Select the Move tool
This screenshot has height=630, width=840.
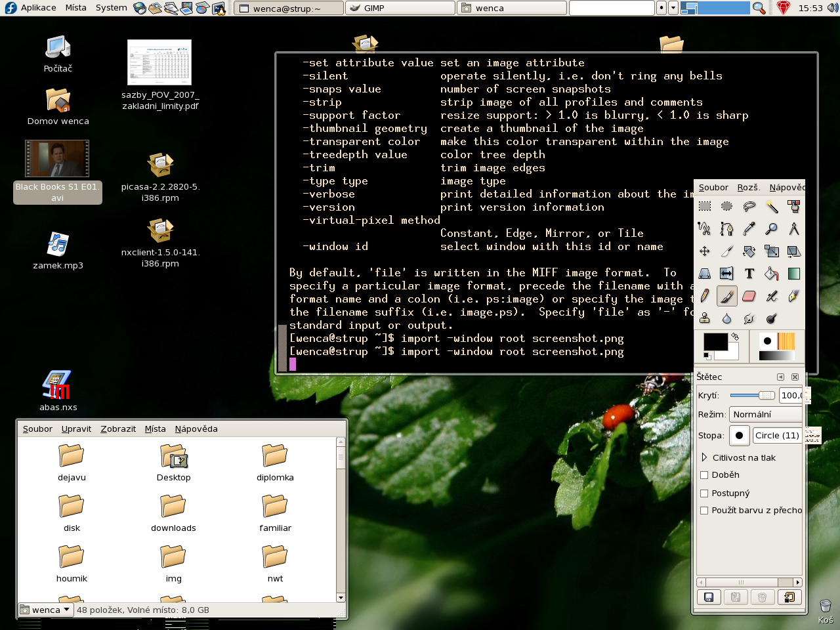705,251
